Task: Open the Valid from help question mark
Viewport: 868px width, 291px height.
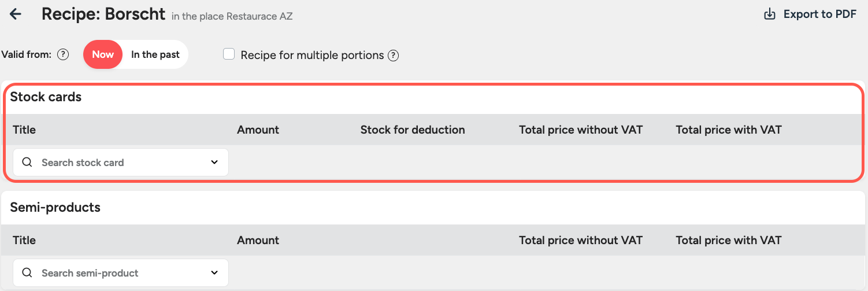Action: [63, 55]
